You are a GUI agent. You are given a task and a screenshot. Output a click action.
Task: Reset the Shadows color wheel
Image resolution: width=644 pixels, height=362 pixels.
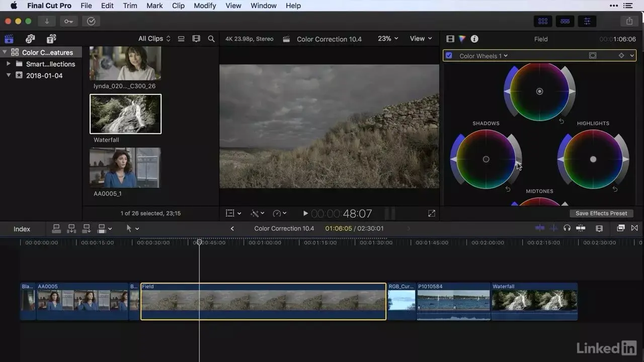pos(508,189)
